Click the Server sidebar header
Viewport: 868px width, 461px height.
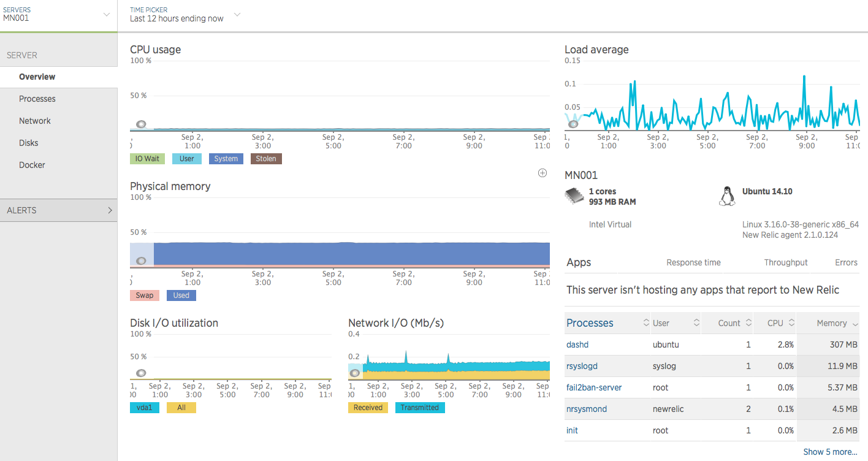click(22, 55)
